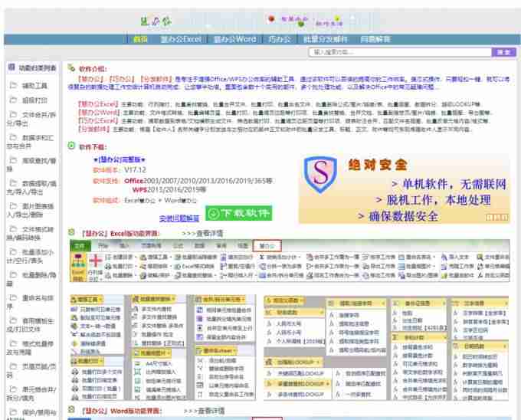Click the Excel ribbon toolbar screenshot image
This screenshot has width=521, height=420.
click(x=290, y=261)
